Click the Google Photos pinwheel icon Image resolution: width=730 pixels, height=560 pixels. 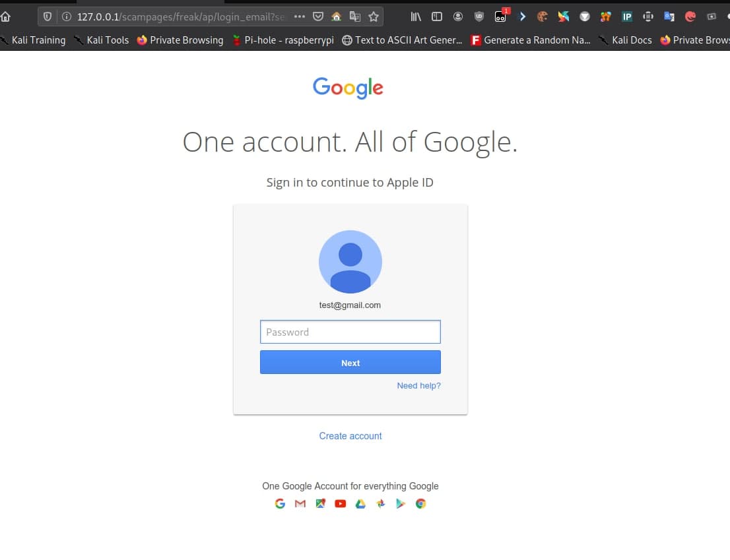(x=380, y=504)
